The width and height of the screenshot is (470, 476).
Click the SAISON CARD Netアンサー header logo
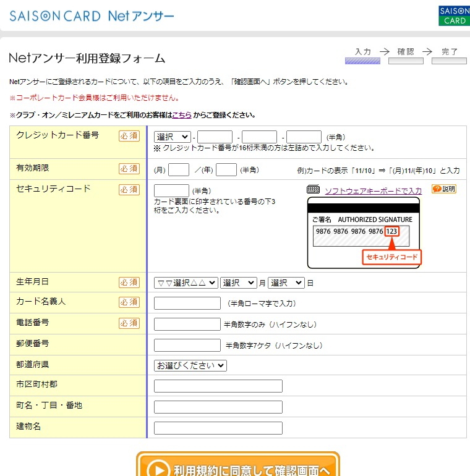92,16
